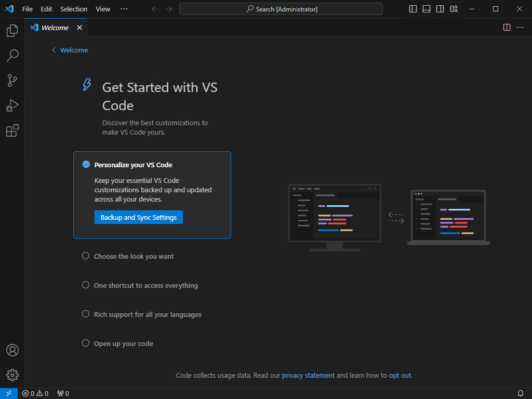Select 'Choose the look you want' step circle
The width and height of the screenshot is (532, 399).
pos(86,256)
